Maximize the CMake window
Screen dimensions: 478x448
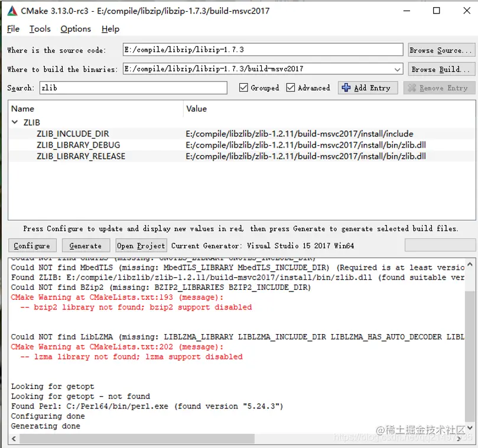pos(437,11)
